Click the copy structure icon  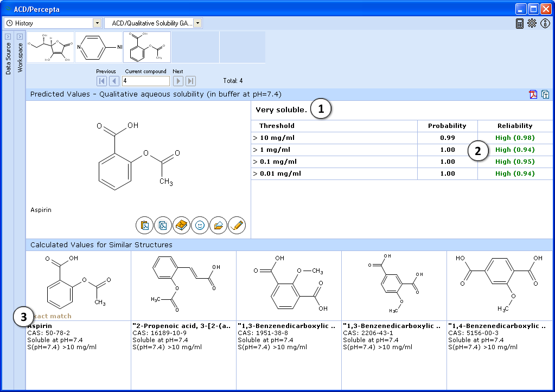pyautogui.click(x=163, y=225)
